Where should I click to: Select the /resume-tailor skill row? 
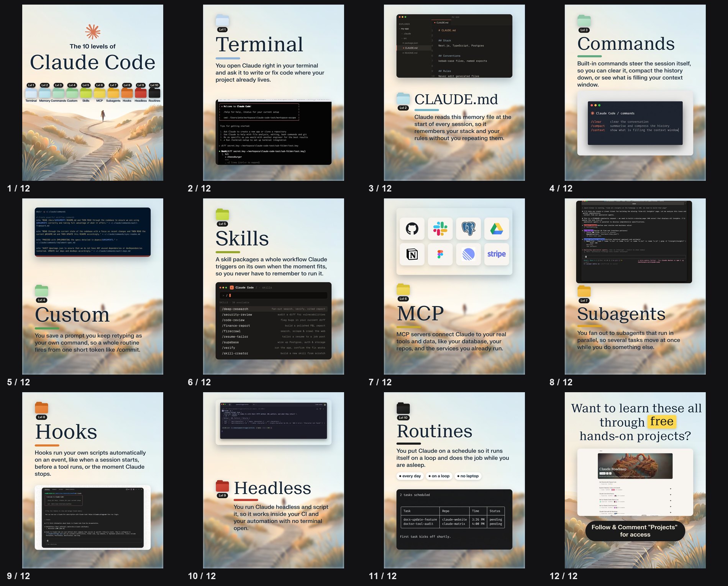pyautogui.click(x=273, y=337)
